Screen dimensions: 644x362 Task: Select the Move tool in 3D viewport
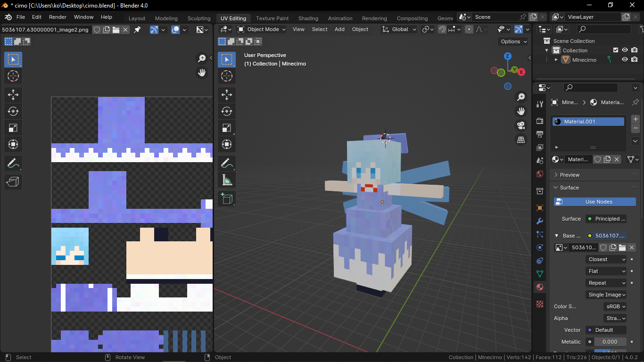pos(227,95)
